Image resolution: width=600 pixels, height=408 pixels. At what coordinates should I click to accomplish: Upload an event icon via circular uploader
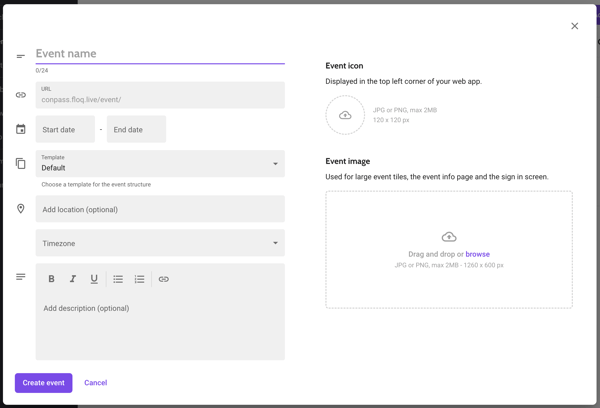[345, 115]
